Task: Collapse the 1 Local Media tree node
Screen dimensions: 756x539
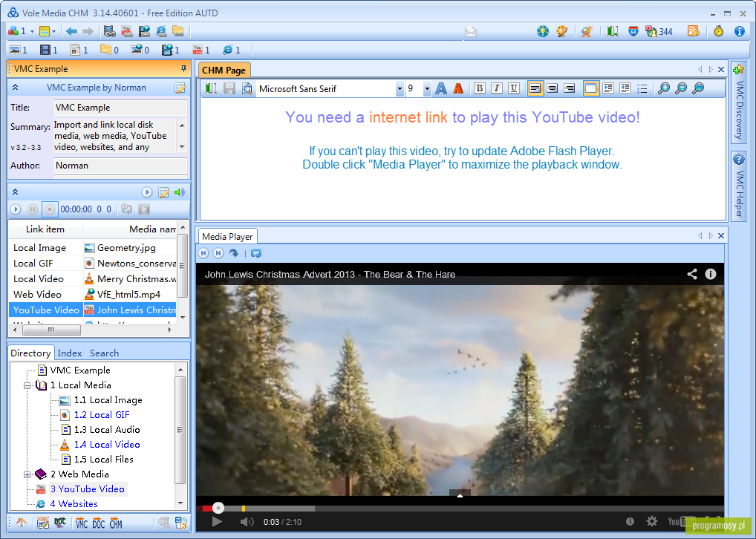Action: pyautogui.click(x=27, y=385)
